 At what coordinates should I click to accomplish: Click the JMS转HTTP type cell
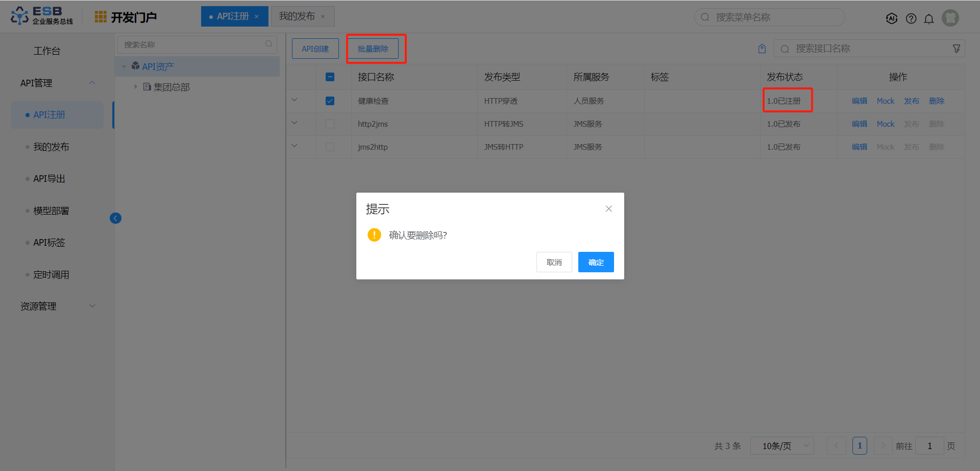coord(504,147)
